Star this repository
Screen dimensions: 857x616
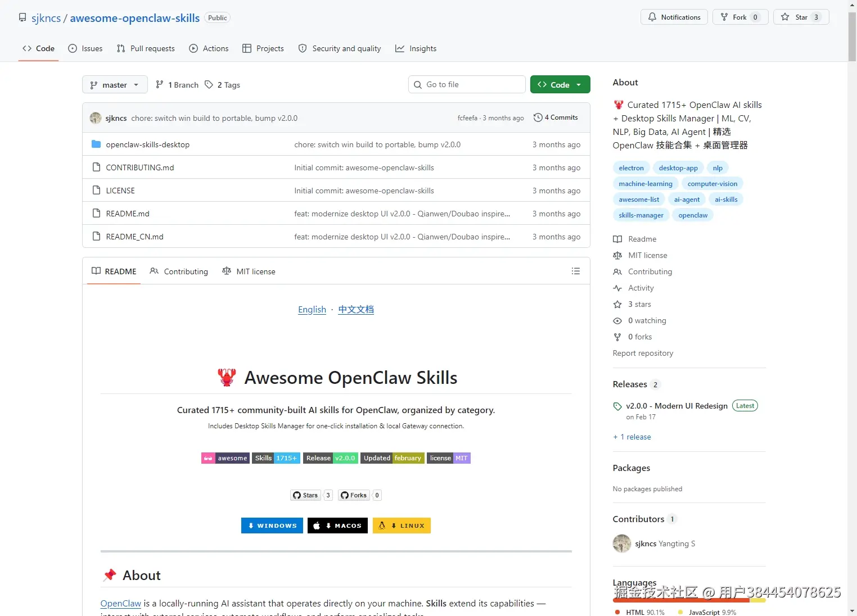point(801,17)
